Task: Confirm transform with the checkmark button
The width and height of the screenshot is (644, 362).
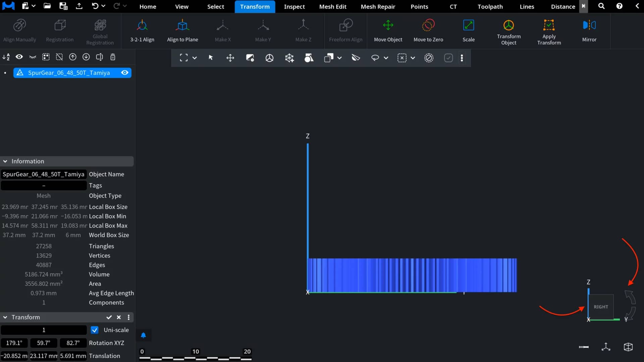Action: tap(109, 317)
